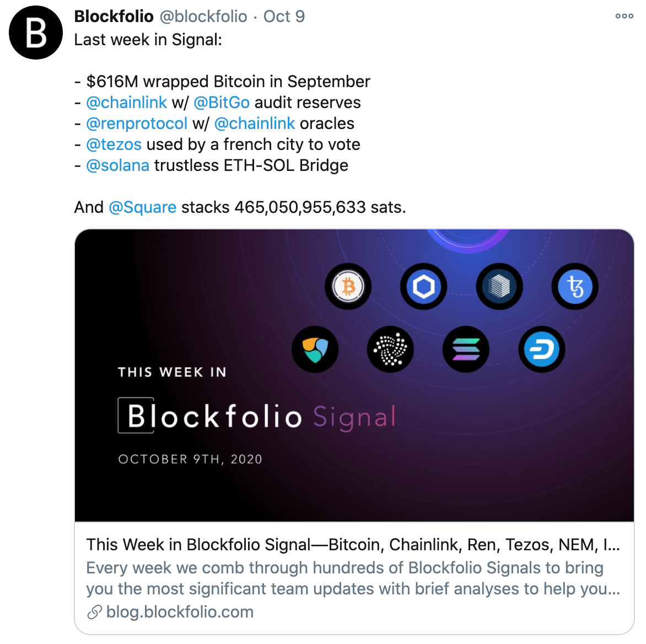Select the Bitcoin coin icon in the banner

point(348,286)
